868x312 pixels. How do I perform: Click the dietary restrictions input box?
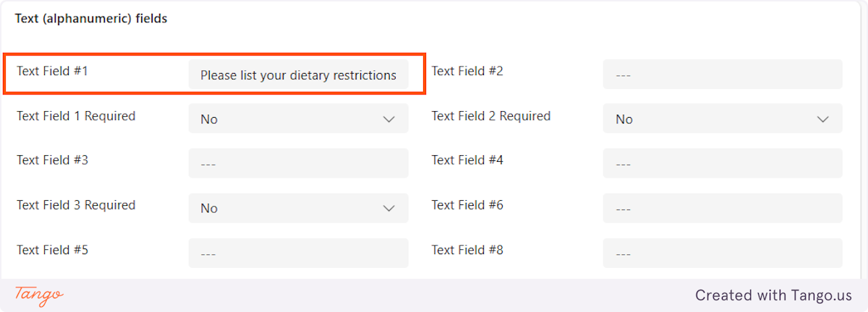pyautogui.click(x=298, y=75)
